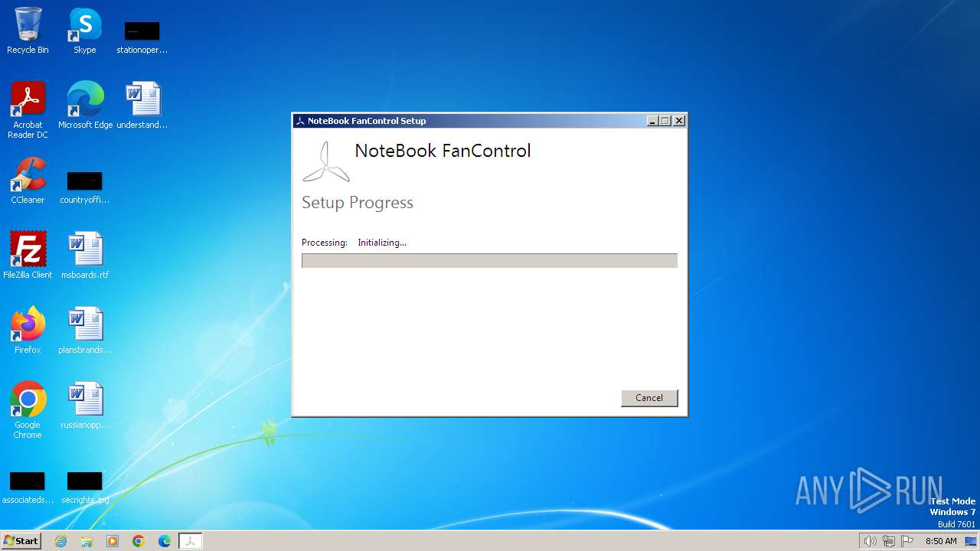Select the understand... Word document
This screenshot has width=980, height=551.
pyautogui.click(x=142, y=106)
